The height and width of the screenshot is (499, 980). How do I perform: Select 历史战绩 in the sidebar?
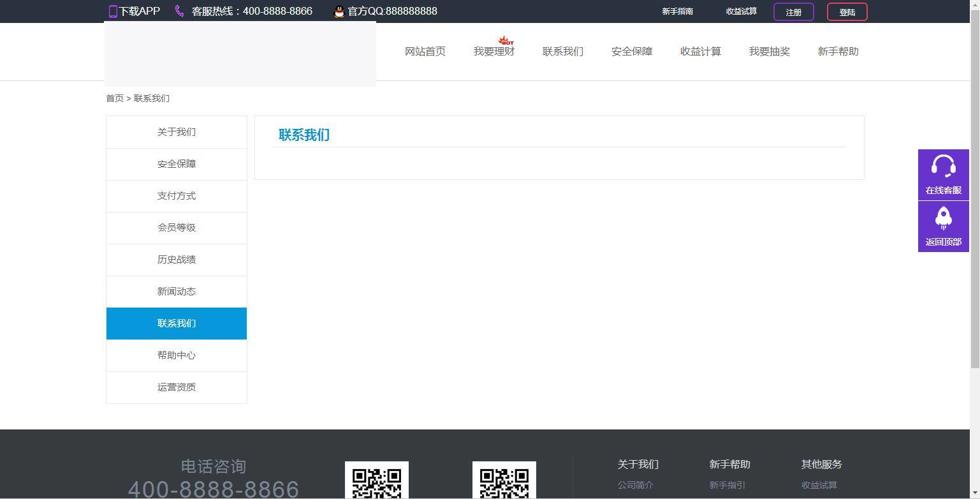176,260
